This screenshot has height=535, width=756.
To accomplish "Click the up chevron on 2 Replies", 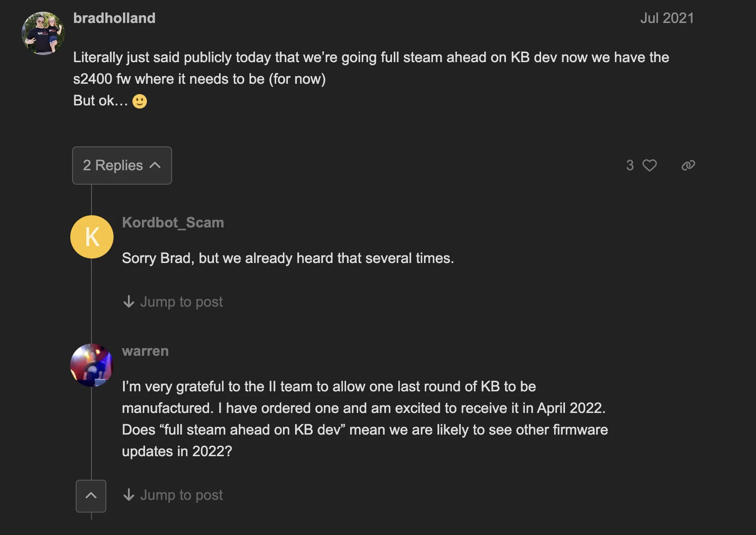I will click(x=155, y=165).
